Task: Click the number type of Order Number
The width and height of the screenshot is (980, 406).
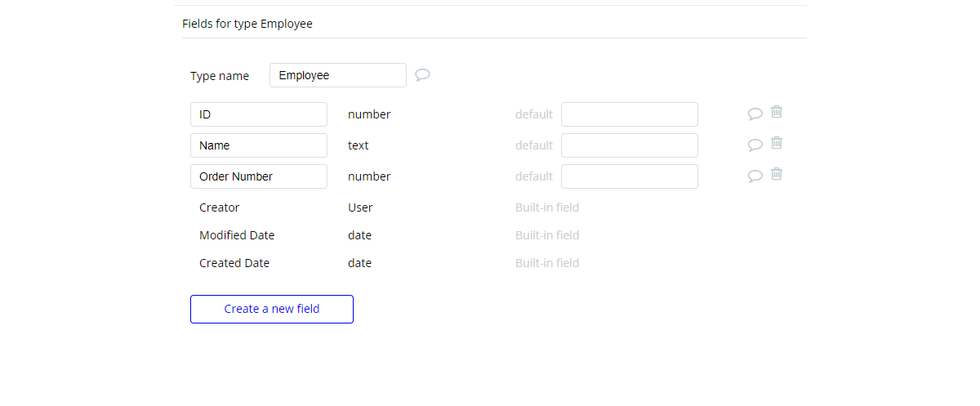Action: pos(369,176)
